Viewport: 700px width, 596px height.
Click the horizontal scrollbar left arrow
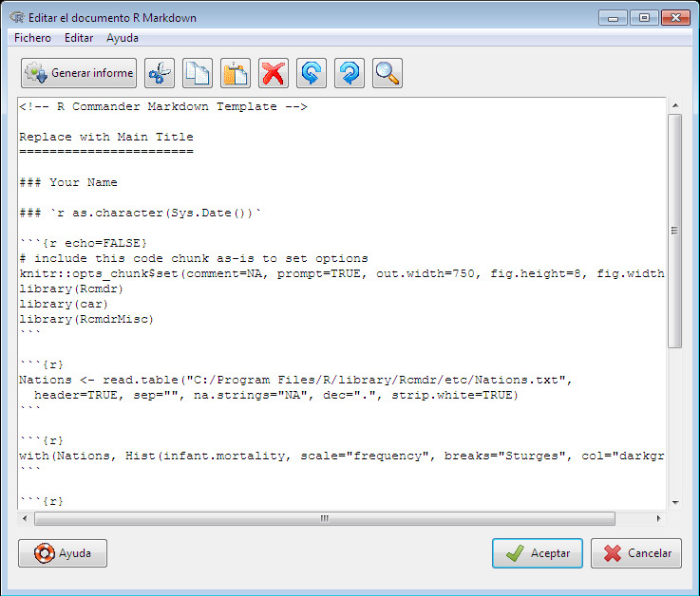pyautogui.click(x=25, y=518)
